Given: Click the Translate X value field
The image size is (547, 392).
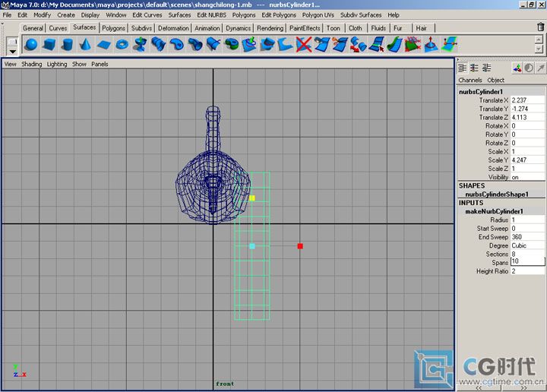Looking at the screenshot, I should [527, 100].
